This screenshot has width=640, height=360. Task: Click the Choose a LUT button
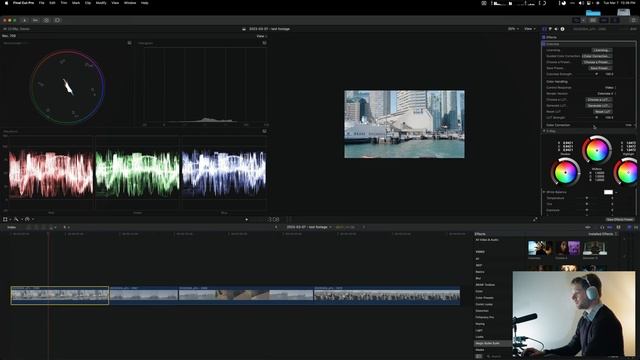599,100
